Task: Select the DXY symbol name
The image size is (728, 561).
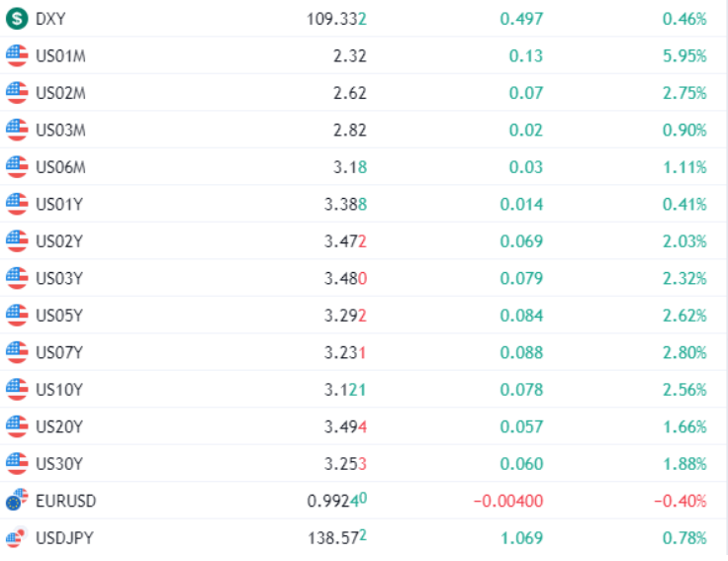Action: point(50,19)
